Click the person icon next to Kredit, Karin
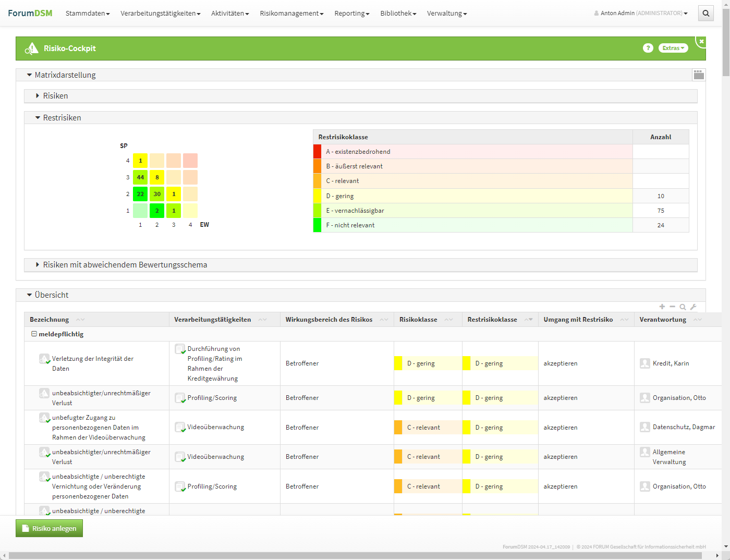 pyautogui.click(x=645, y=363)
